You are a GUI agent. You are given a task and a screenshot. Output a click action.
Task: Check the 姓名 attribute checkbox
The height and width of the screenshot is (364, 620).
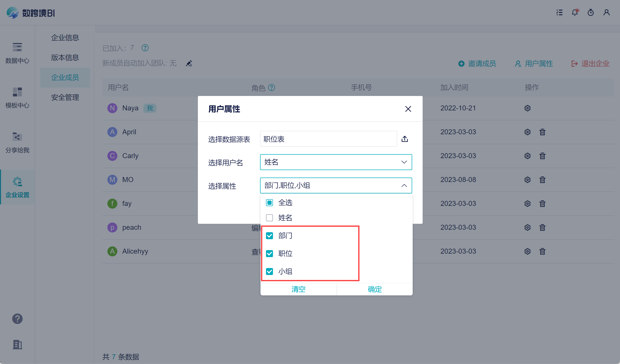(269, 218)
